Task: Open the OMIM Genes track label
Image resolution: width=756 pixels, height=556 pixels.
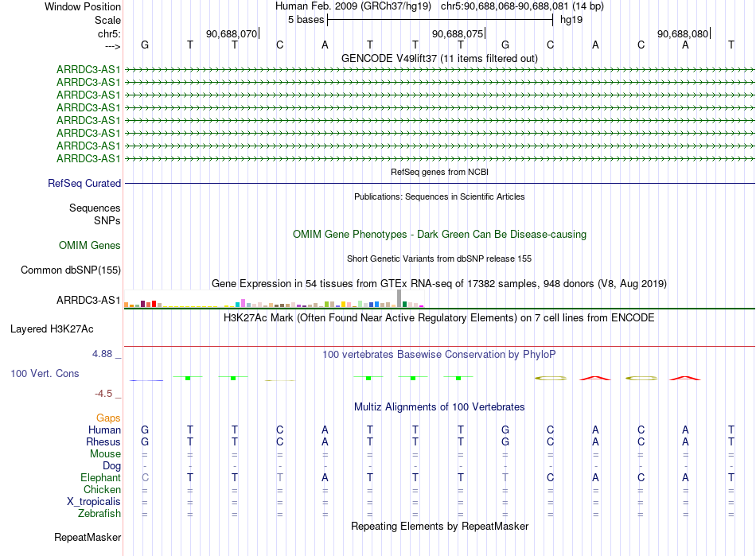Action: coord(90,245)
